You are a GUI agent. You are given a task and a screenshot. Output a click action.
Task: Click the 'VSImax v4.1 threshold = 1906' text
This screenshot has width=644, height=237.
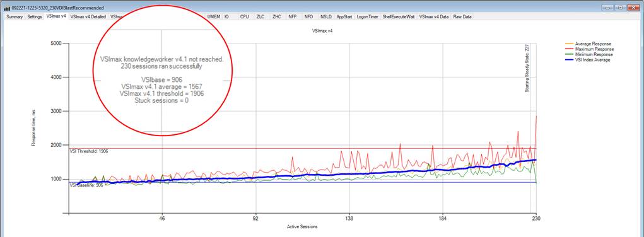pos(162,94)
